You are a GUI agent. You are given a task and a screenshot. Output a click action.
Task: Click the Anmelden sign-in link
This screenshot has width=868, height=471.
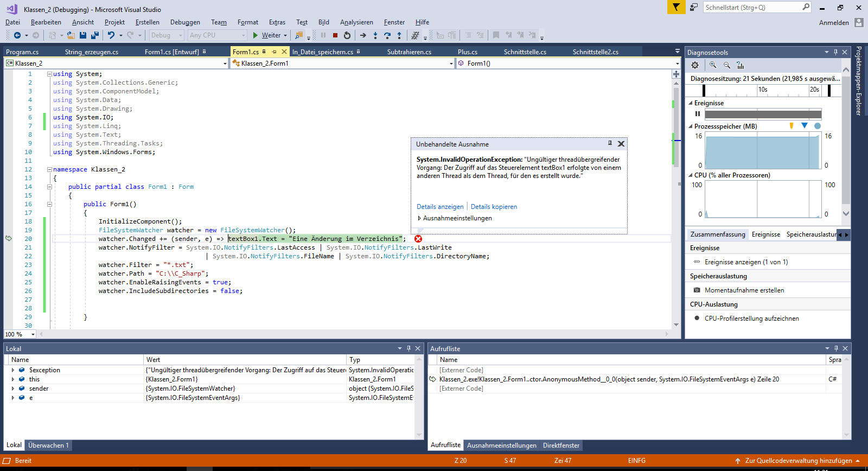tap(834, 22)
